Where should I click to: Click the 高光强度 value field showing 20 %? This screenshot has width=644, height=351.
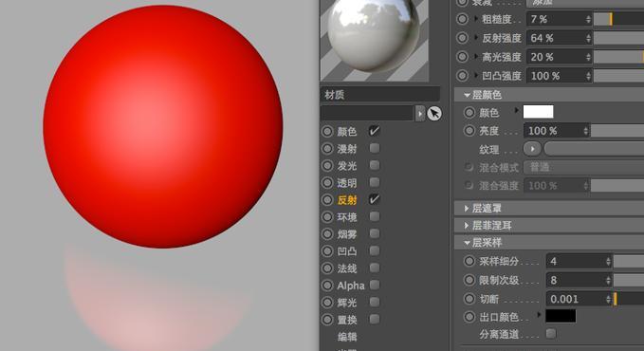pyautogui.click(x=556, y=57)
